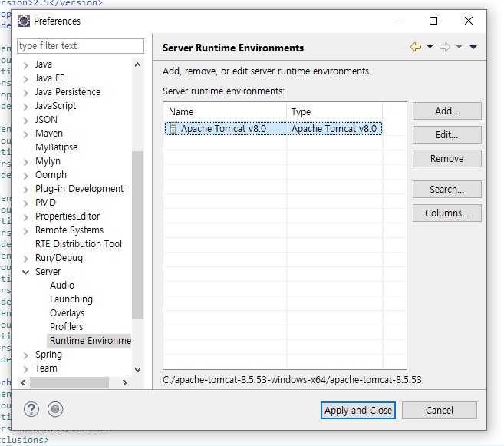Expand the JSON tree node
Image resolution: width=504 pixels, height=446 pixels.
pyautogui.click(x=26, y=121)
